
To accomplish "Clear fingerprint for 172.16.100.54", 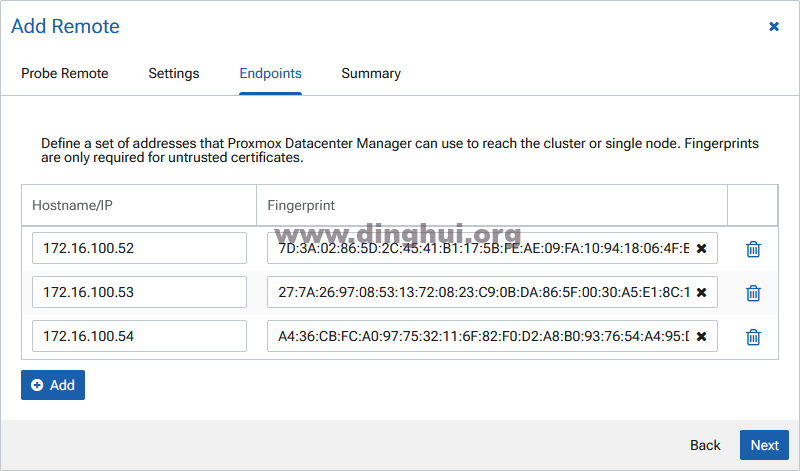I will pos(701,337).
